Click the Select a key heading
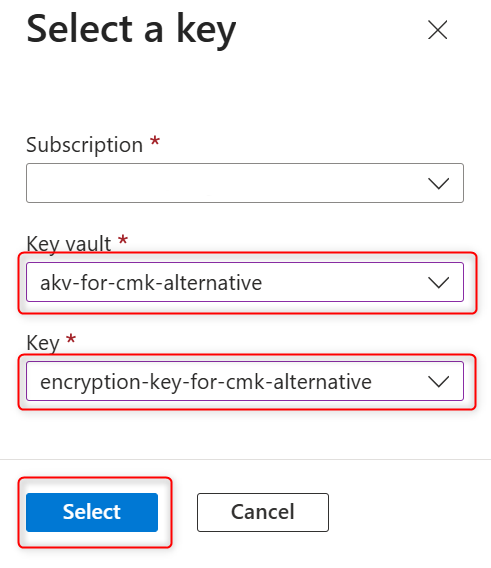The width and height of the screenshot is (491, 568). 131,30
